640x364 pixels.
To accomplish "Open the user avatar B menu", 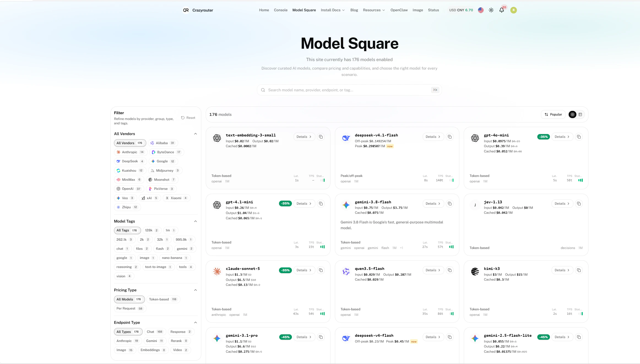I will [x=513, y=10].
